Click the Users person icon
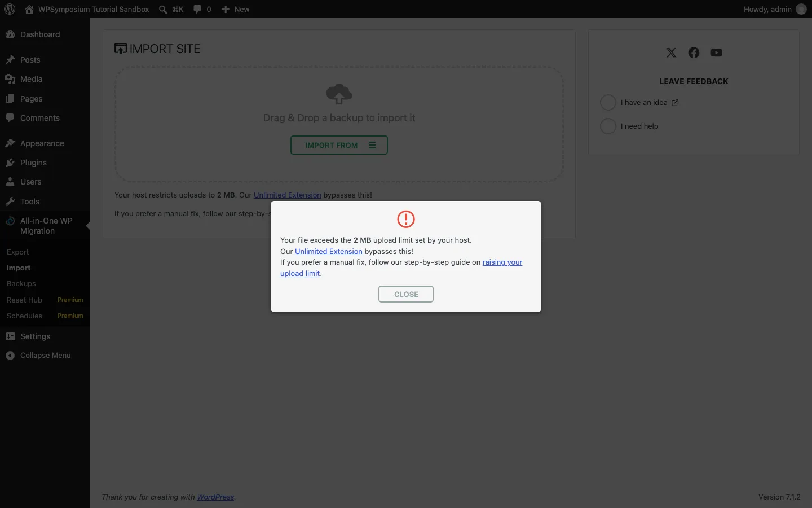Screen dimensions: 812x508 tap(10, 182)
